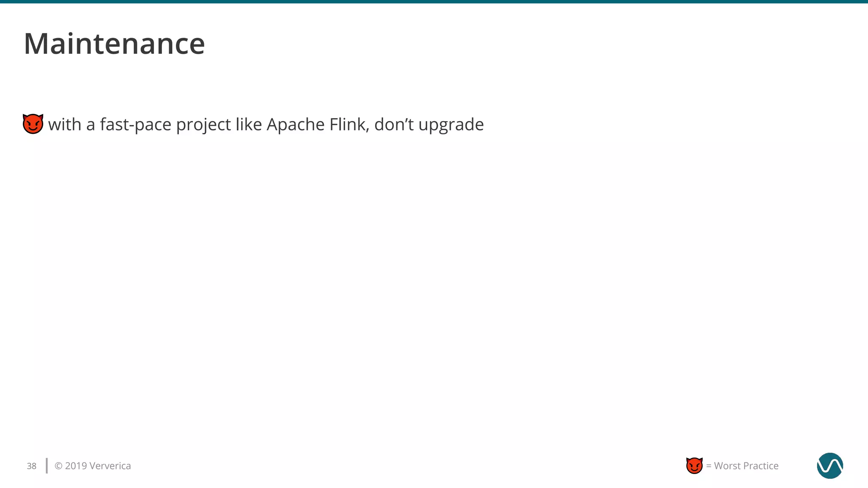Click the word Ververica in the footer

[110, 466]
